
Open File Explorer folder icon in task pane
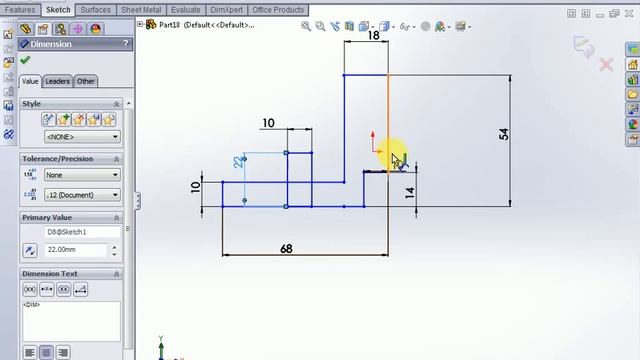pos(633,95)
